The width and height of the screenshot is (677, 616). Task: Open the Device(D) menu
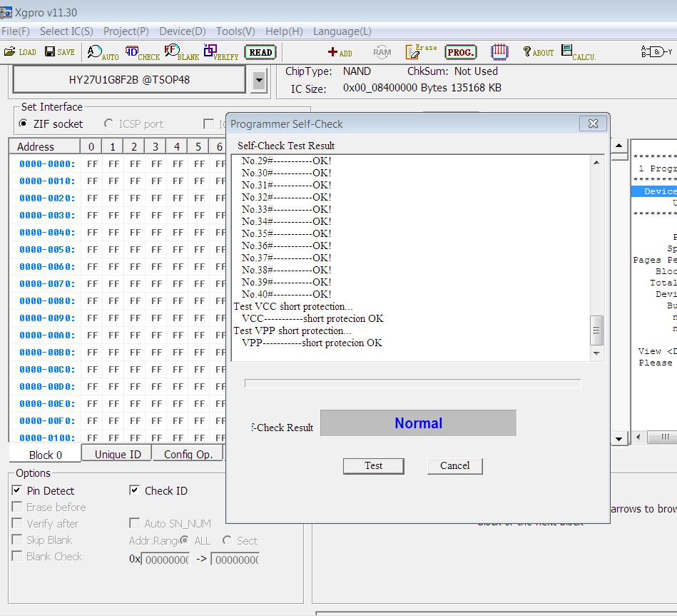point(182,31)
